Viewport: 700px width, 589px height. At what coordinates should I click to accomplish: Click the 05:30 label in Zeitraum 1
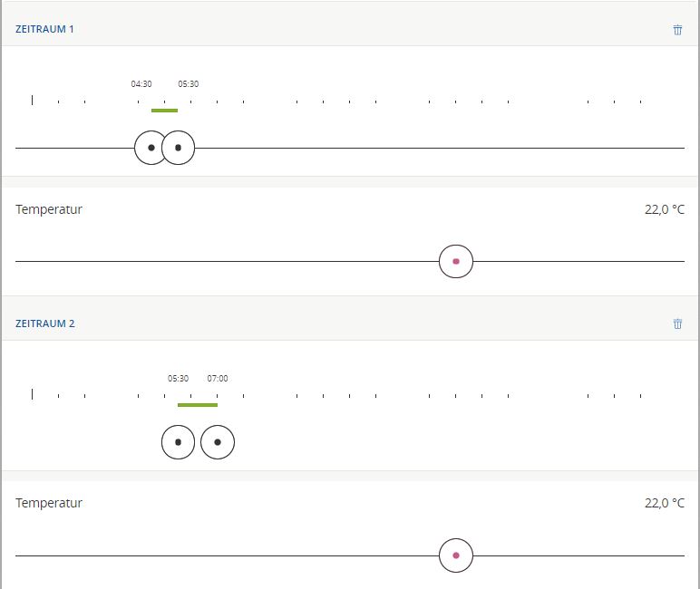189,84
